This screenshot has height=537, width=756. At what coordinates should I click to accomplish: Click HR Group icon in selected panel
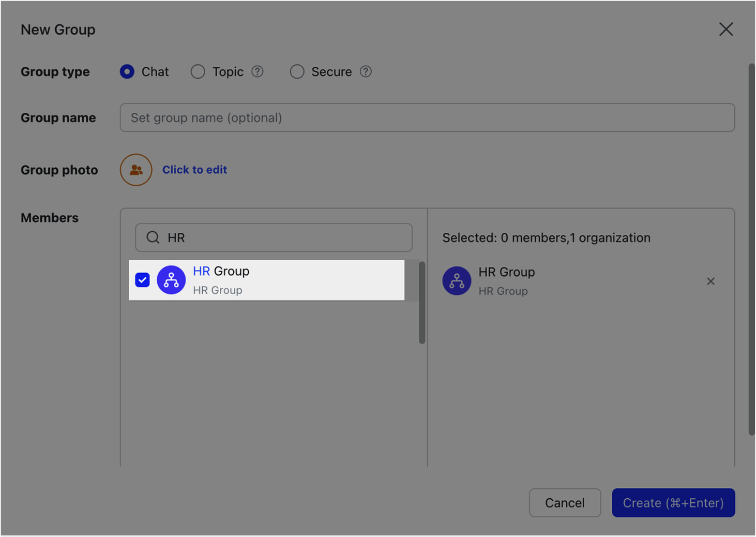(x=457, y=281)
